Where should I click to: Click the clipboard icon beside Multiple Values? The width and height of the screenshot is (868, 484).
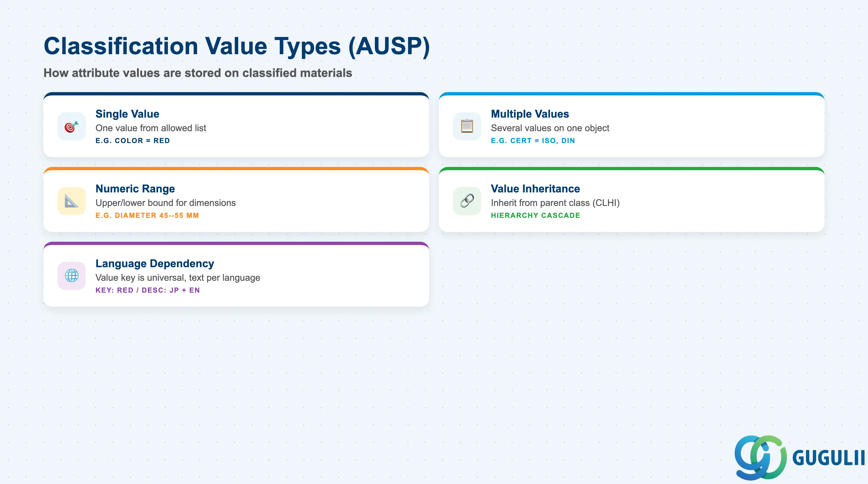pos(467,126)
